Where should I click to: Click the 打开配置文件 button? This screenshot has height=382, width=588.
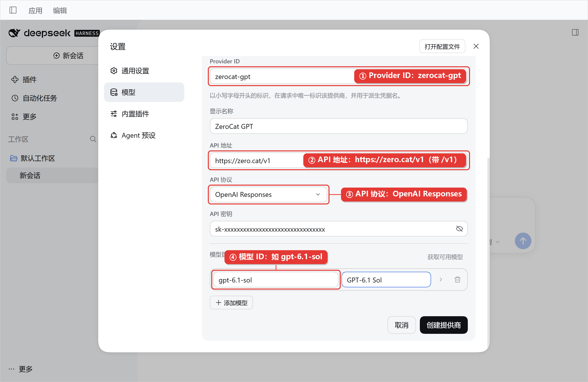coord(442,46)
